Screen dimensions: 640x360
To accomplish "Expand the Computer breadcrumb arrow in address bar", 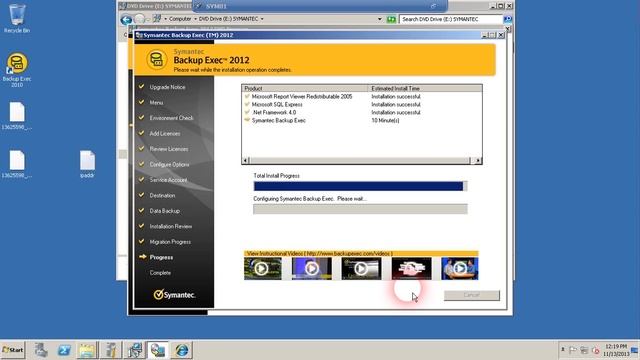I will [195, 19].
